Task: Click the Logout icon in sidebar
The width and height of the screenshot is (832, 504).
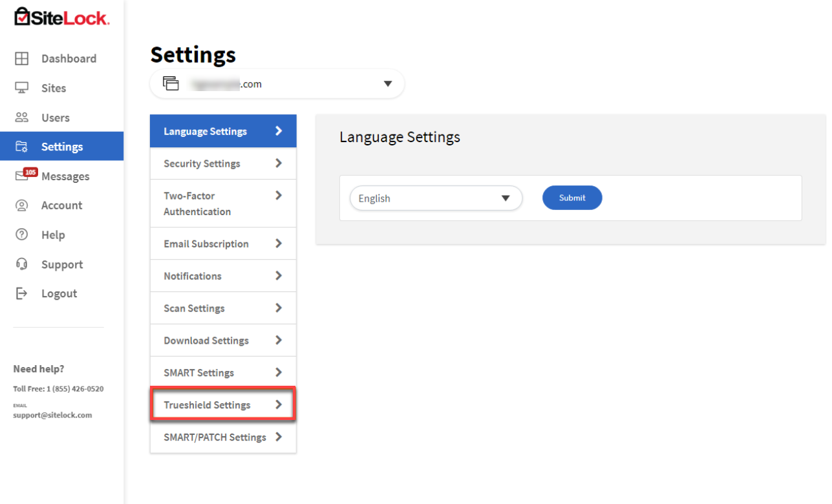Action: coord(21,293)
